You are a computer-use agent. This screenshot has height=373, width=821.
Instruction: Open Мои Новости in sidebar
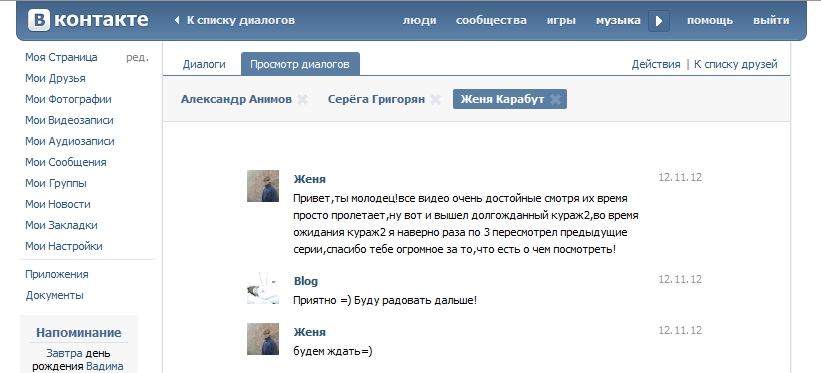(x=58, y=204)
